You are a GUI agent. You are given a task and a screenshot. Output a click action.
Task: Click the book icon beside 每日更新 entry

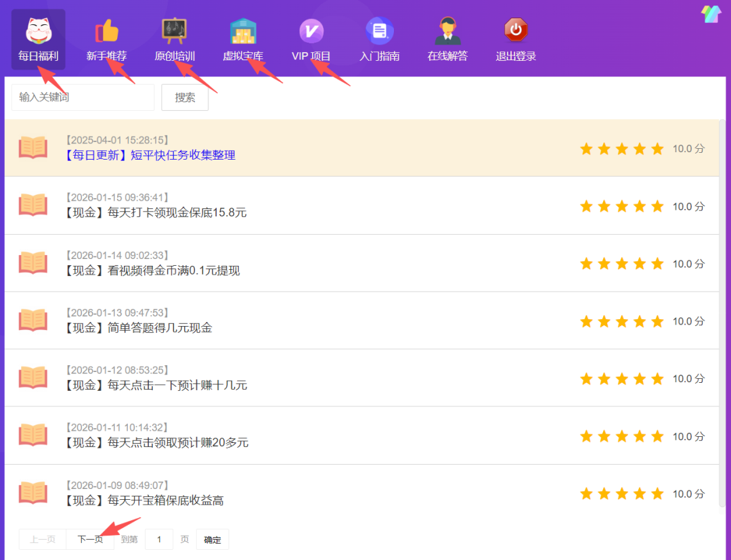click(x=33, y=147)
